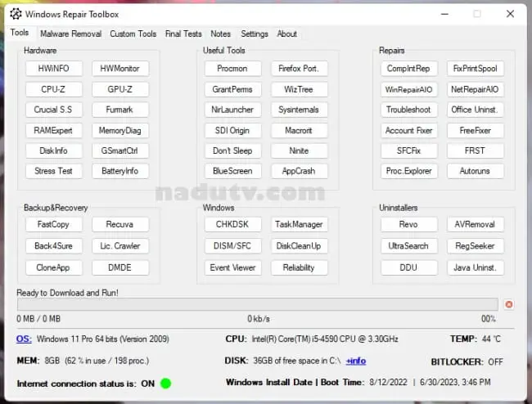
Task: Click the AppCrash button
Action: [299, 171]
